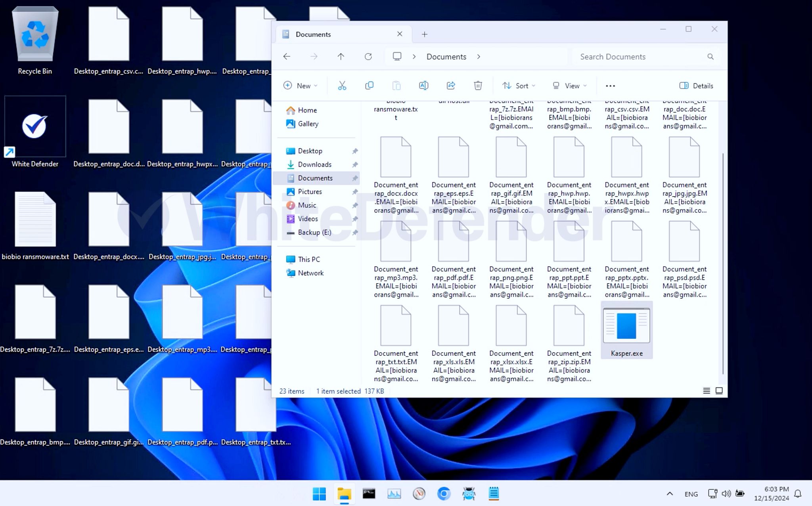
Task: Select Document_entrap_xls.xls encrypted file
Action: (x=454, y=344)
